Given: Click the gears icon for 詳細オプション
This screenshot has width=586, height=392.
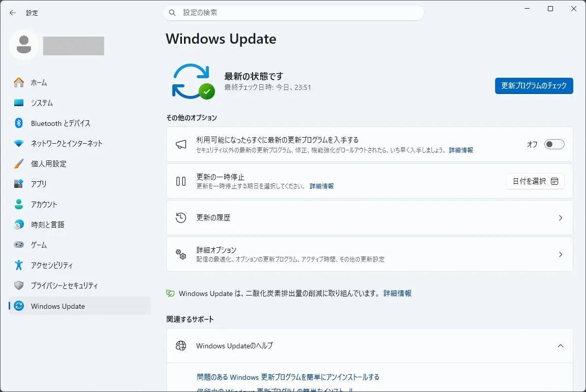Looking at the screenshot, I should tap(181, 254).
